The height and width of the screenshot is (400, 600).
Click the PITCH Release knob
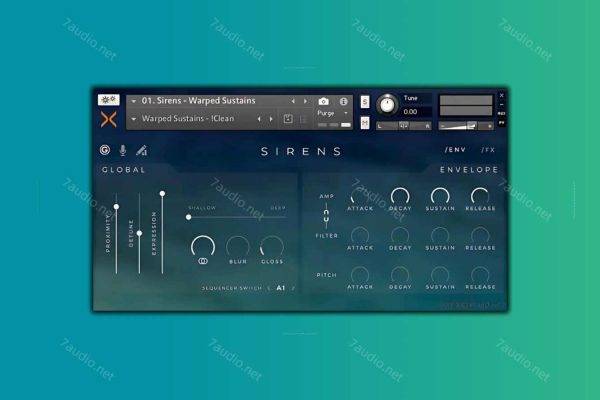pos(480,275)
